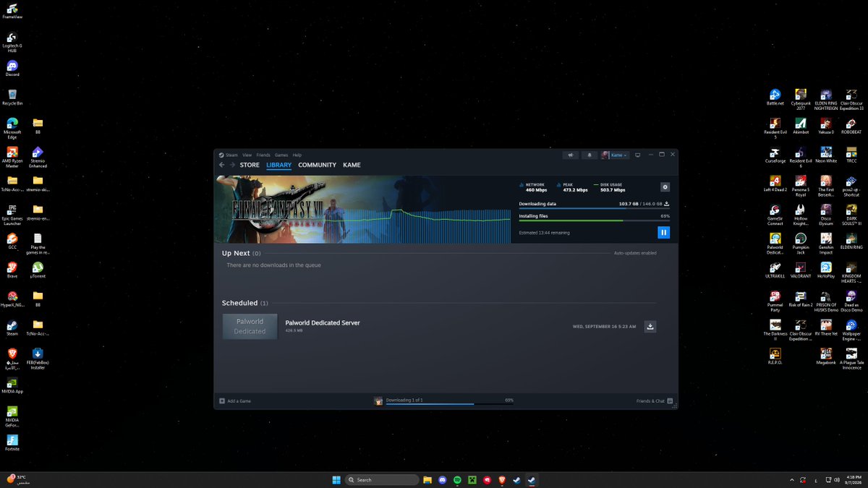The height and width of the screenshot is (488, 868).
Task: Switch to the LIBRARY tab
Action: (x=278, y=165)
